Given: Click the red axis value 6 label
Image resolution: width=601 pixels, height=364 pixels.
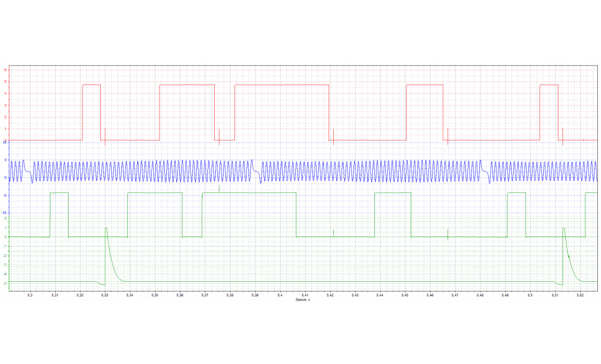Looking at the screenshot, I should pos(5,70).
